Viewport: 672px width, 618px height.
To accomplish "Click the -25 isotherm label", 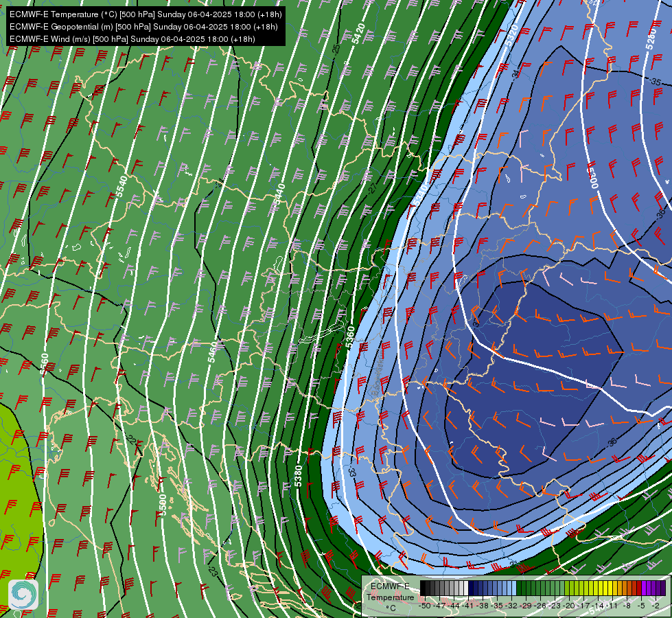I will tap(336, 49).
